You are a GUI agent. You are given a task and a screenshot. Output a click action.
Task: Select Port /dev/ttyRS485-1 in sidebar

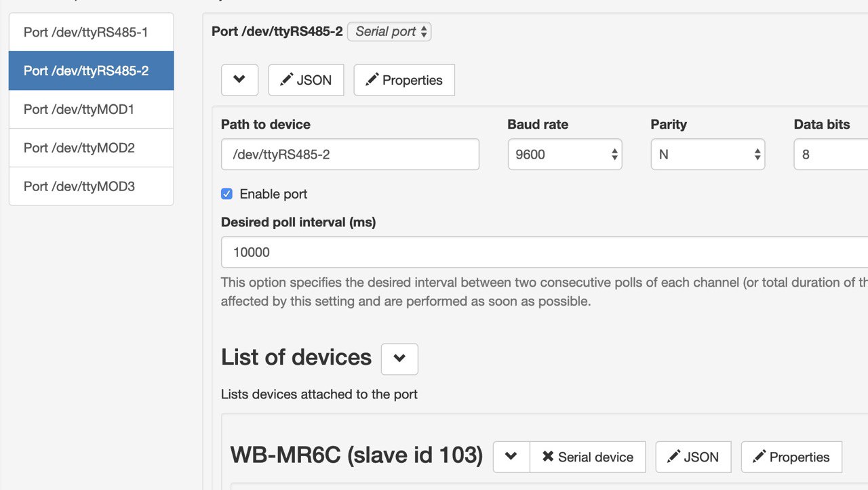pos(92,32)
